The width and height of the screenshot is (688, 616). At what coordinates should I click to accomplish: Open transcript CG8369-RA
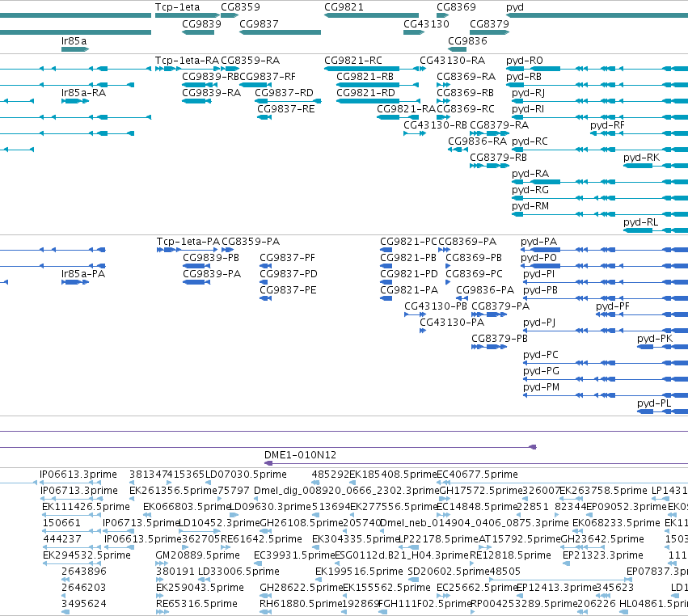pyautogui.click(x=466, y=76)
